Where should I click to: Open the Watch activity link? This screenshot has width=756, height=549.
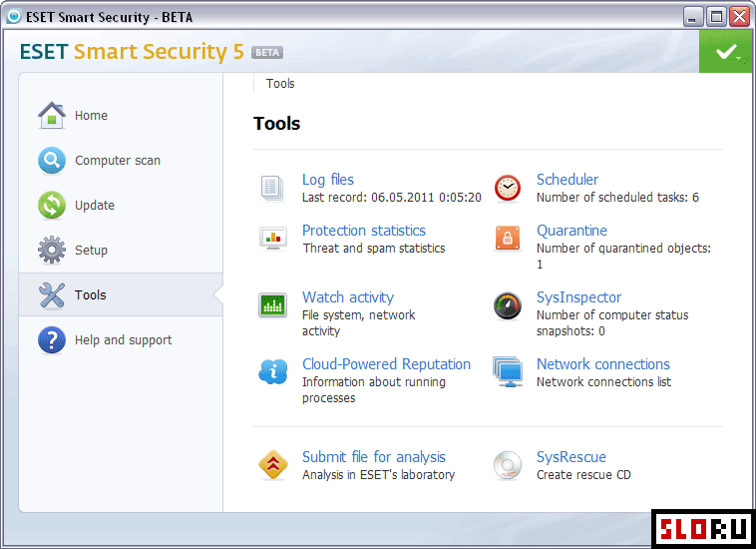click(x=348, y=297)
